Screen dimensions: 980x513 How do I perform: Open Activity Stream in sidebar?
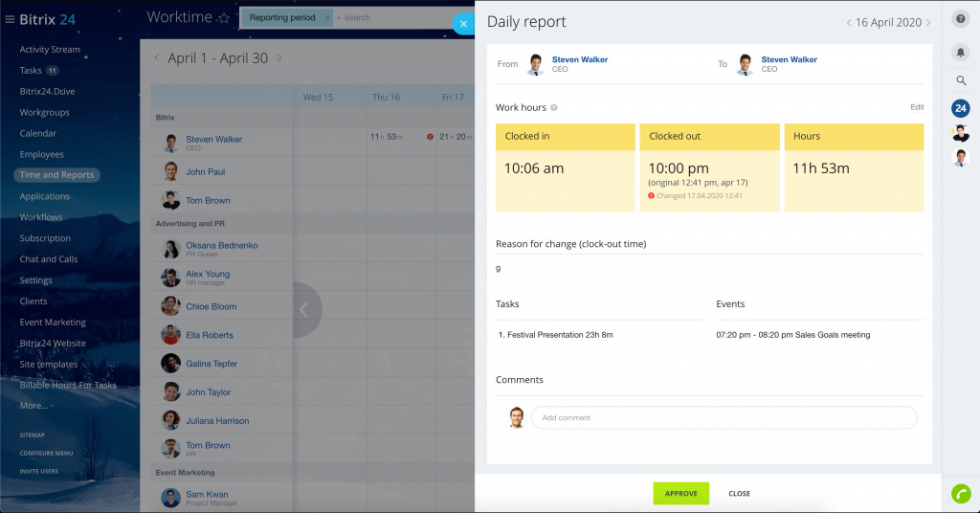[x=50, y=50]
